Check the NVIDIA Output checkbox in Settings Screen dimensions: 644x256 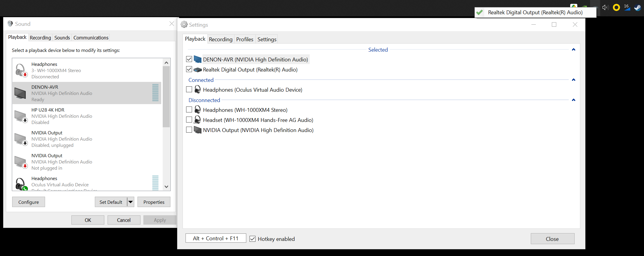[189, 130]
